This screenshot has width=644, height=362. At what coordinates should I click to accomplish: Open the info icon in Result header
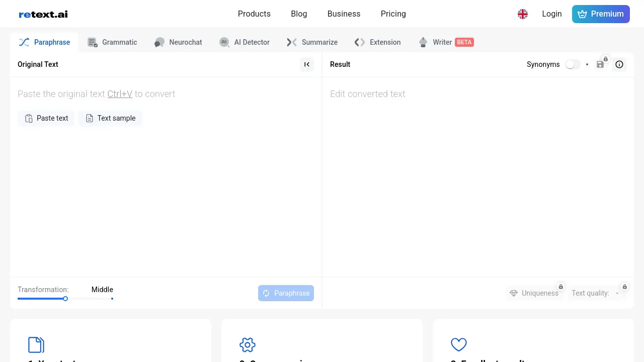tap(619, 64)
